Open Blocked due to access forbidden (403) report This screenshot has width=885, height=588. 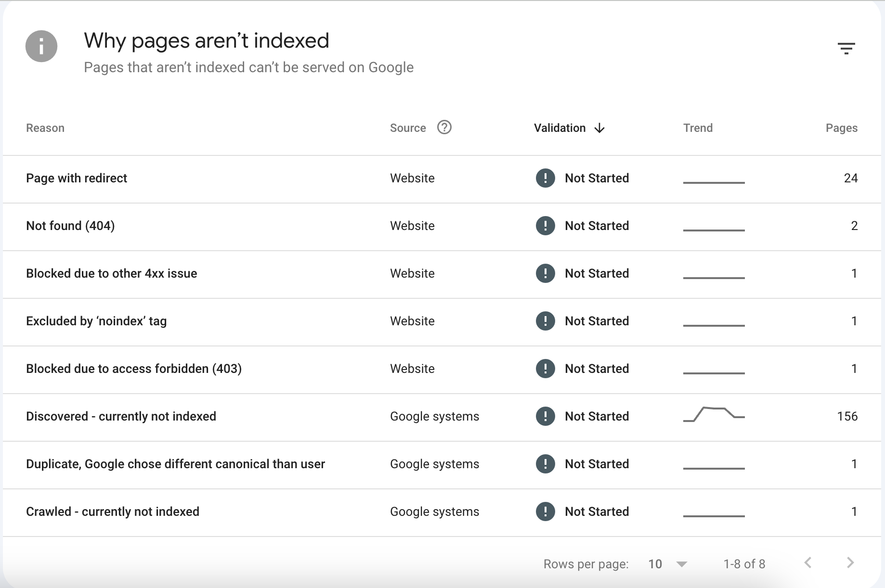pos(134,369)
